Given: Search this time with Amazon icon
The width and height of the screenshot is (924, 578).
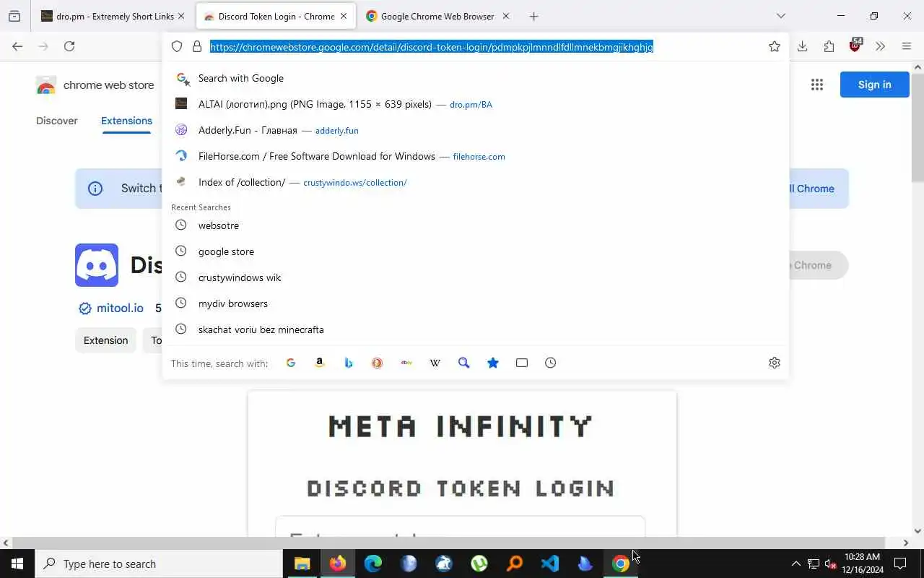Looking at the screenshot, I should tap(320, 363).
